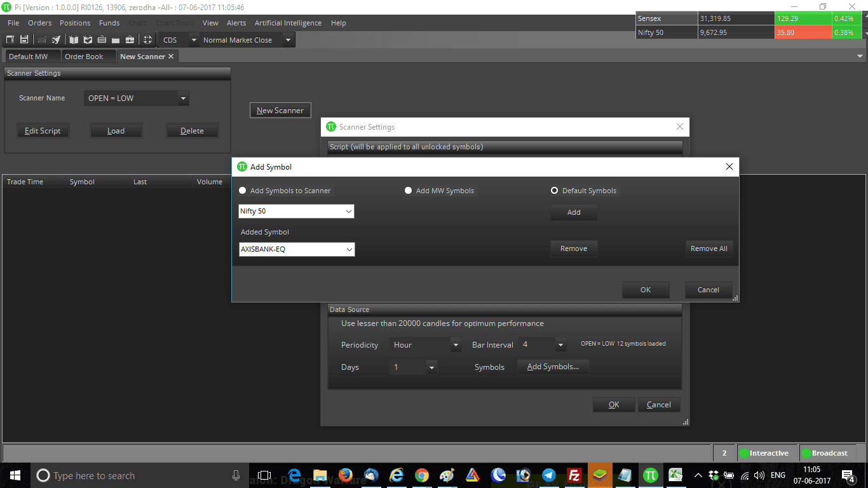
Task: Click the Cortana microphone icon
Action: tap(236, 475)
